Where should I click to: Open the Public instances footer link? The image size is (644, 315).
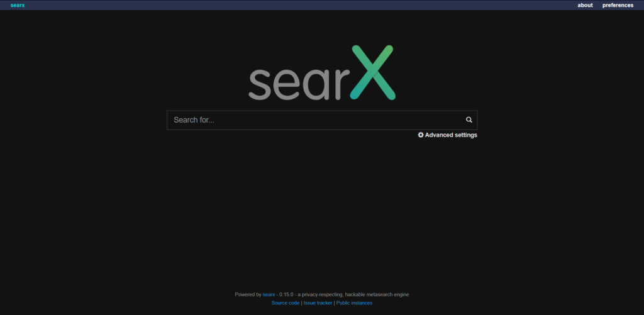point(354,303)
